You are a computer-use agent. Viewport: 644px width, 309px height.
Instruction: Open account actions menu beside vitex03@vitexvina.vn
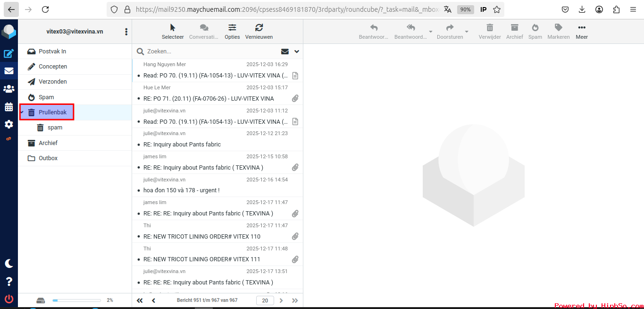(x=126, y=32)
